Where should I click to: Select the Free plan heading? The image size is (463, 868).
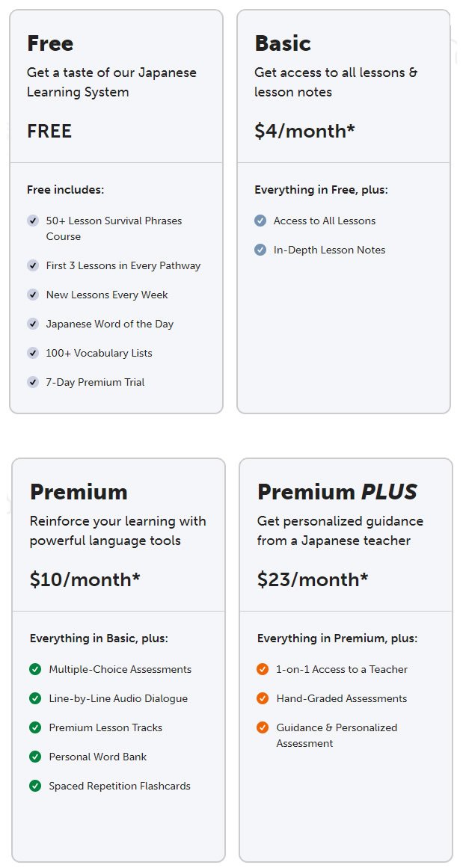pos(50,43)
